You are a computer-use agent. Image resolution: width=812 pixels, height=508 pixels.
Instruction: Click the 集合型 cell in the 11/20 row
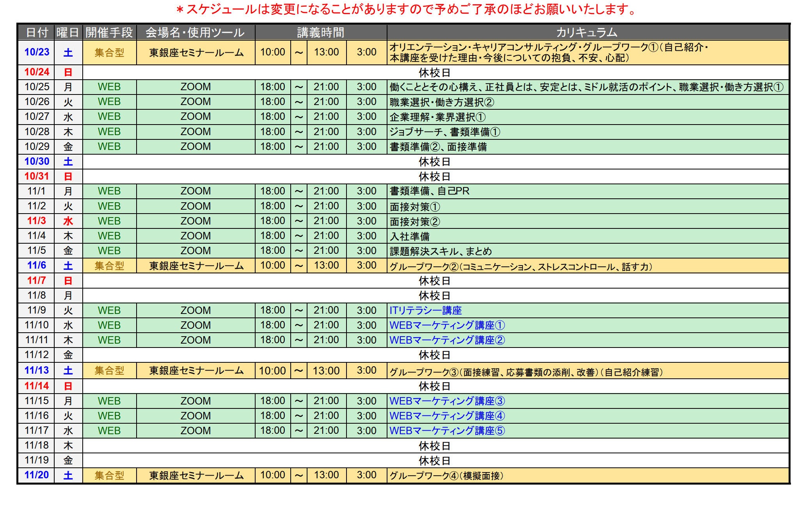[x=110, y=475]
